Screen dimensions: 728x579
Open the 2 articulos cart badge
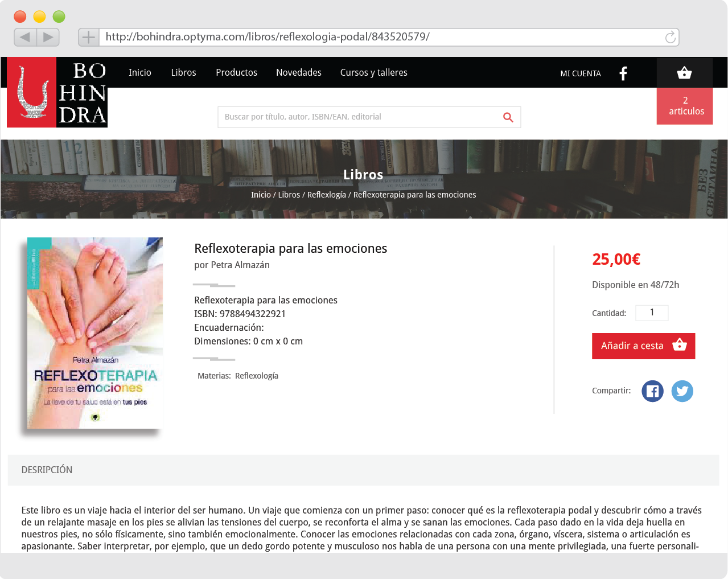point(685,106)
